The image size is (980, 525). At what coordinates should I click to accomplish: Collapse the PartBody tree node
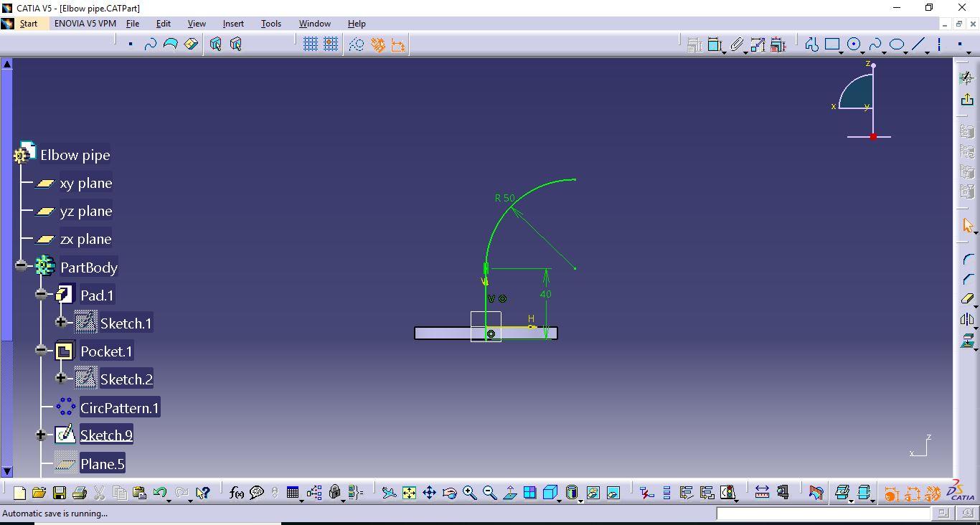click(x=22, y=266)
